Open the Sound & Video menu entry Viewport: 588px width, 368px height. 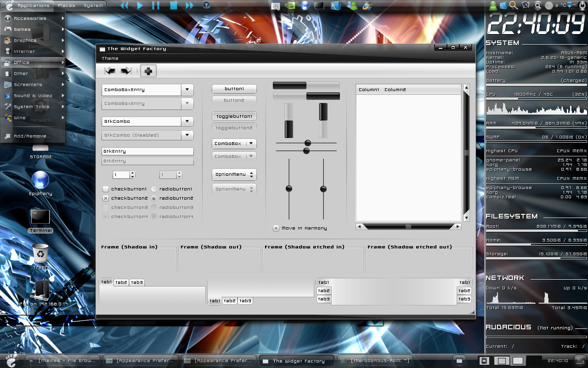click(x=33, y=96)
